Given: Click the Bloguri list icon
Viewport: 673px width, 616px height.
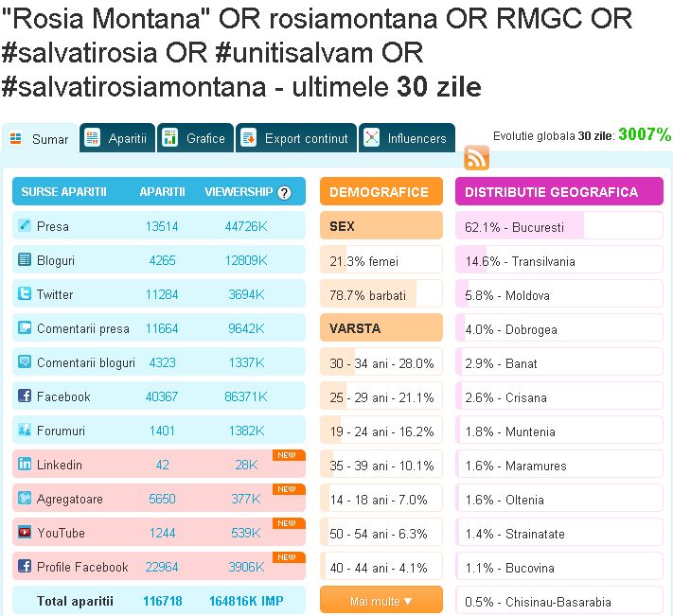Looking at the screenshot, I should coord(25,259).
